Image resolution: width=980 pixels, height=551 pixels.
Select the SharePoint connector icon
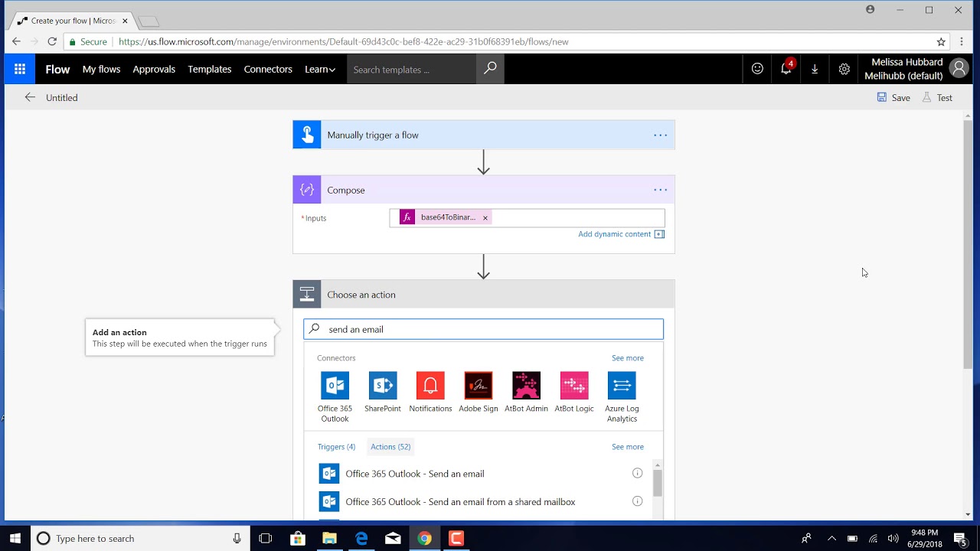click(x=383, y=385)
